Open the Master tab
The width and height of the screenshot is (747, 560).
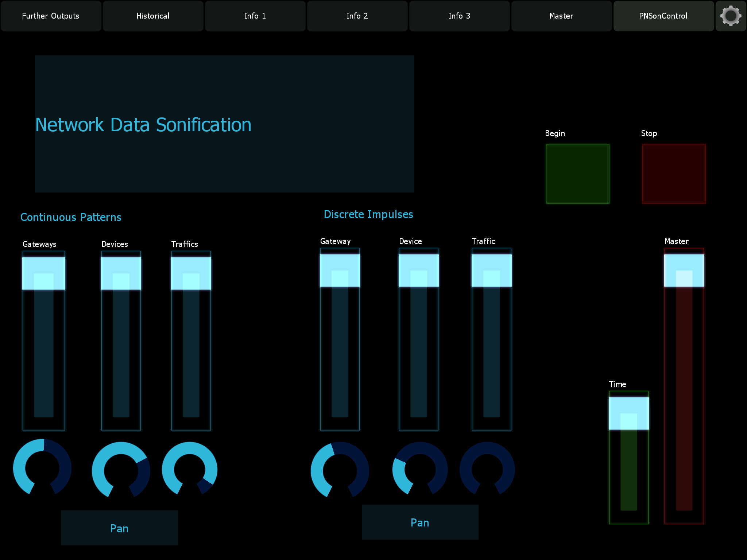pos(561,16)
